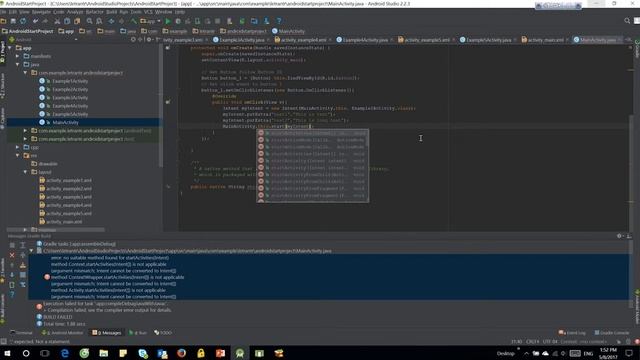Click the Save All toolbar icon
Viewport: 640px width, 360px height.
(13, 21)
